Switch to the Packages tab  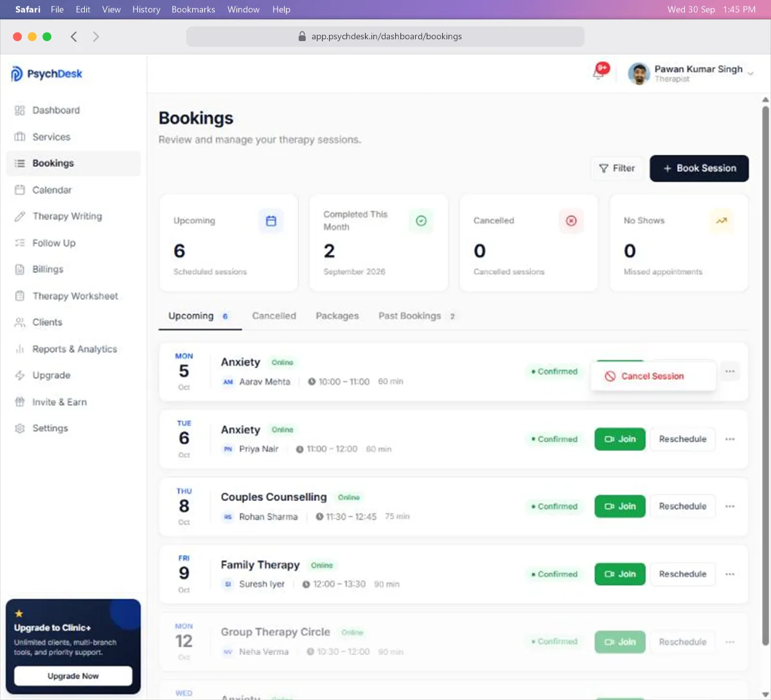coord(337,316)
